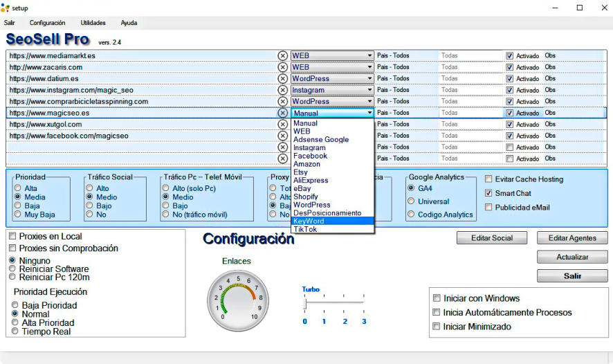613x364 pixels.
Task: Open the WordPress dropdown for datium.es
Action: 332,79
